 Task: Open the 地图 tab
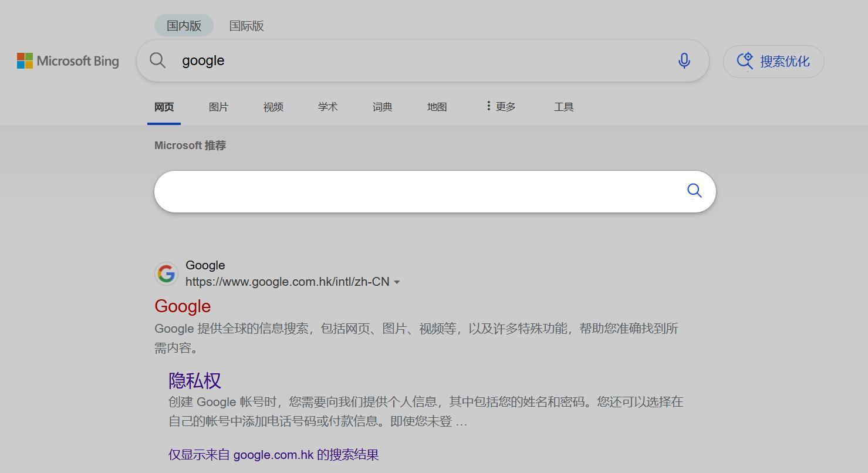[x=437, y=107]
